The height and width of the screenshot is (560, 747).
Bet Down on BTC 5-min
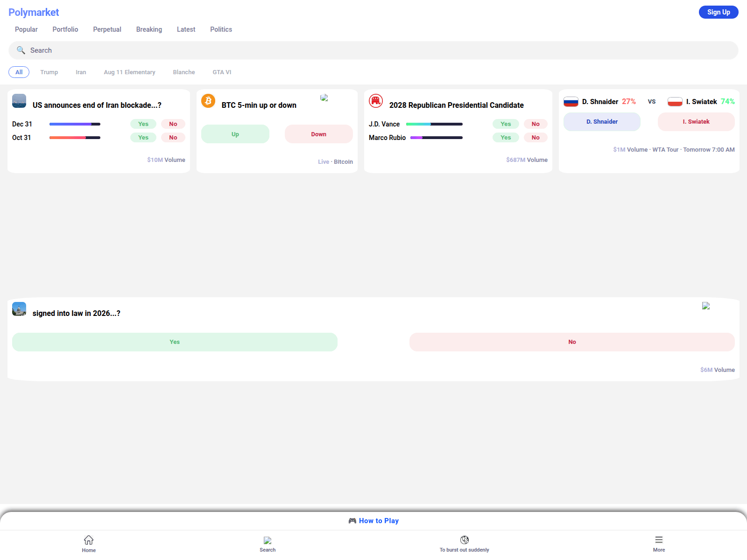click(319, 134)
